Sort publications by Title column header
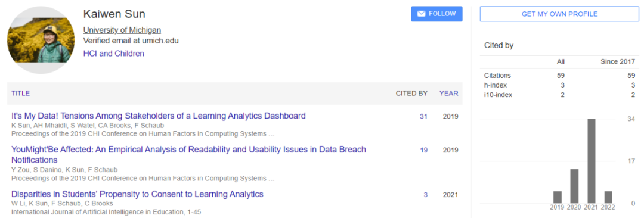This screenshot has height=218, width=644. click(x=20, y=93)
